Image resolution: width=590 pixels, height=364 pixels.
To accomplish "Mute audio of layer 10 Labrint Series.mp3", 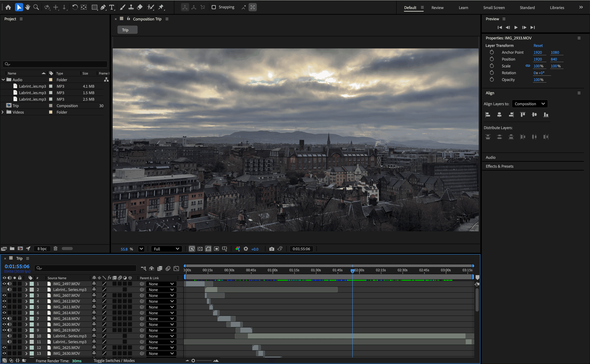I will [9, 336].
